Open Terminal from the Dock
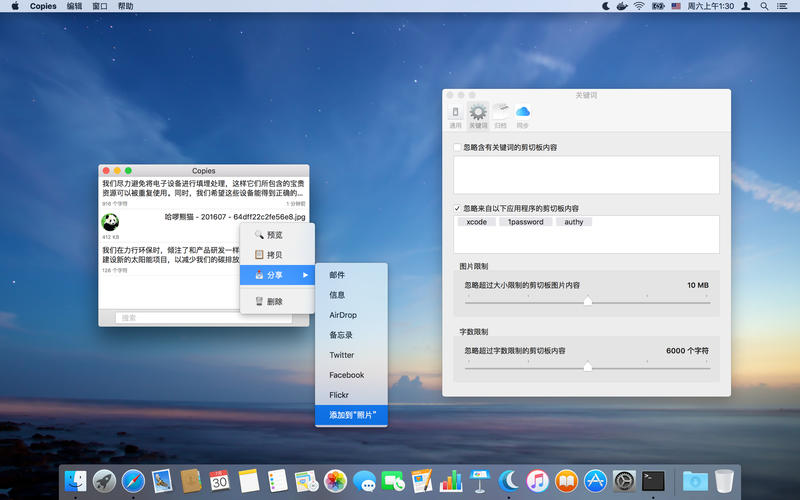 (x=654, y=481)
